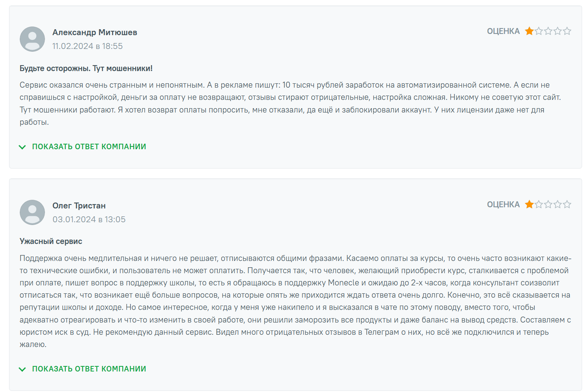Click the orange star in Олег Тристан's rating

529,204
